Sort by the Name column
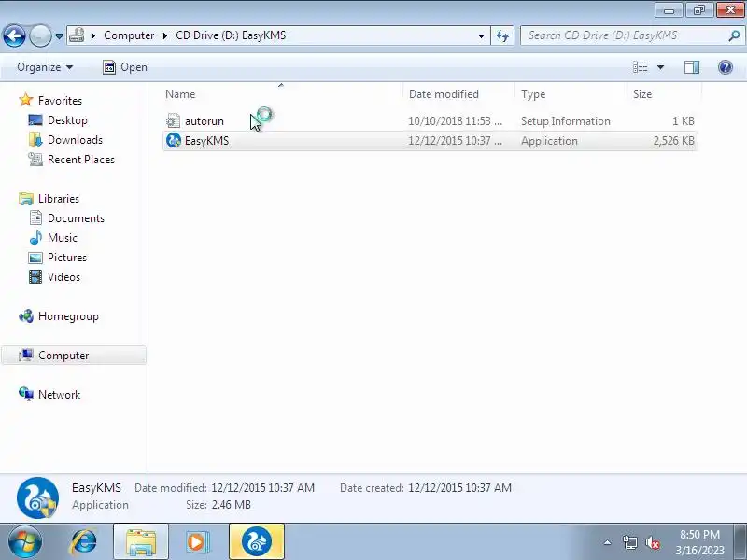 coord(180,94)
